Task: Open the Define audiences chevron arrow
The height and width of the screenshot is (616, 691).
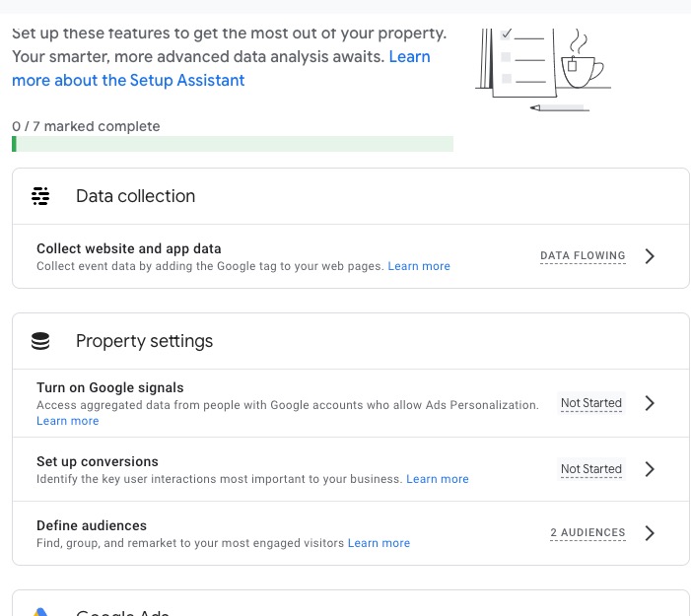Action: click(x=650, y=533)
